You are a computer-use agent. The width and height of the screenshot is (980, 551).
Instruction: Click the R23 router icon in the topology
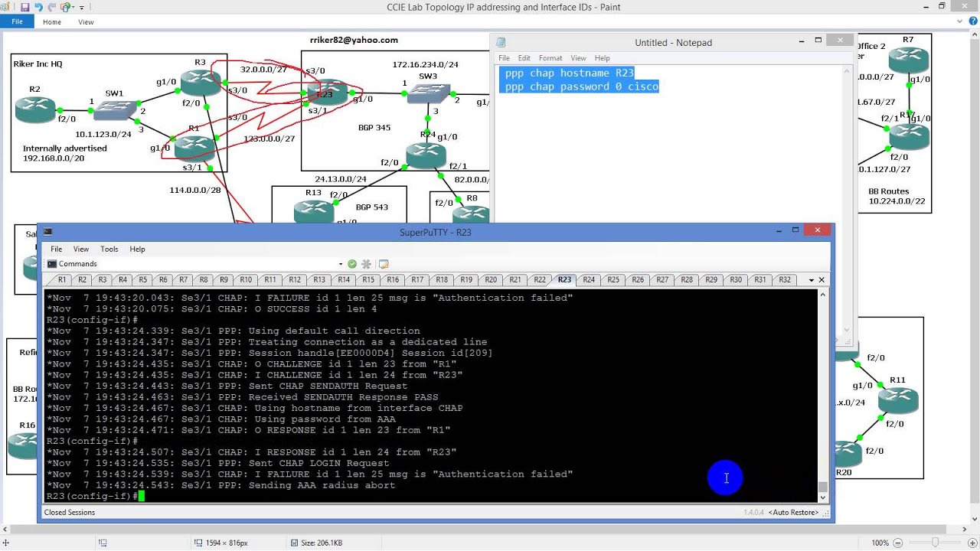coord(329,93)
